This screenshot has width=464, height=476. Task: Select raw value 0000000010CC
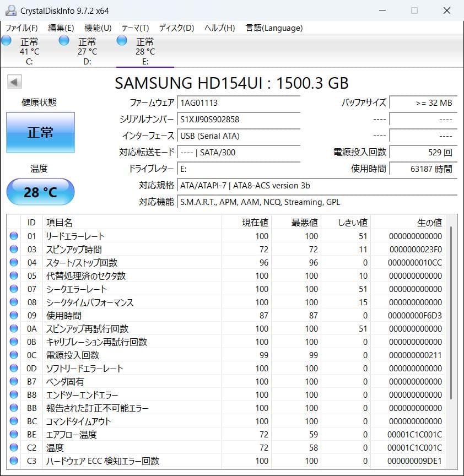[x=415, y=263]
